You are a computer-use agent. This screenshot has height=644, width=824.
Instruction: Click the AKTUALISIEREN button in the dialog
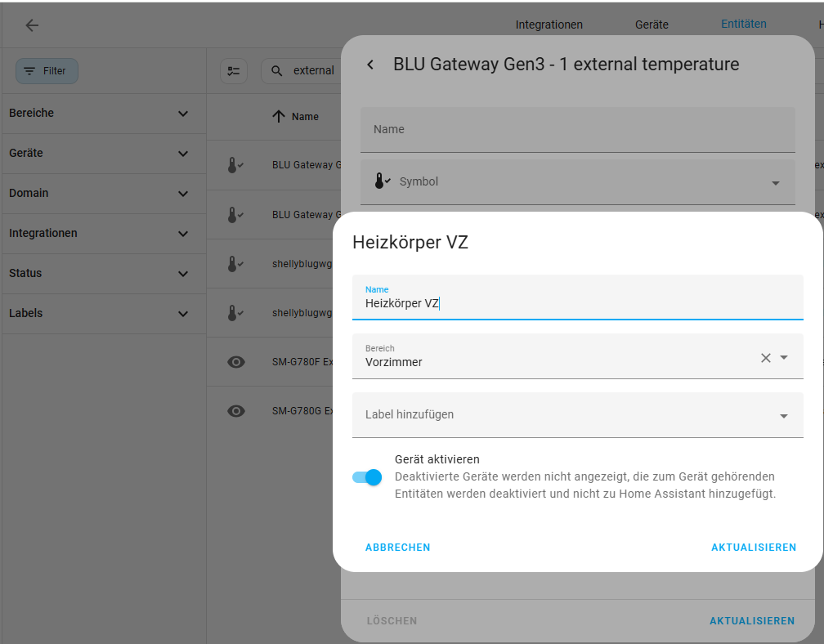[x=754, y=548]
